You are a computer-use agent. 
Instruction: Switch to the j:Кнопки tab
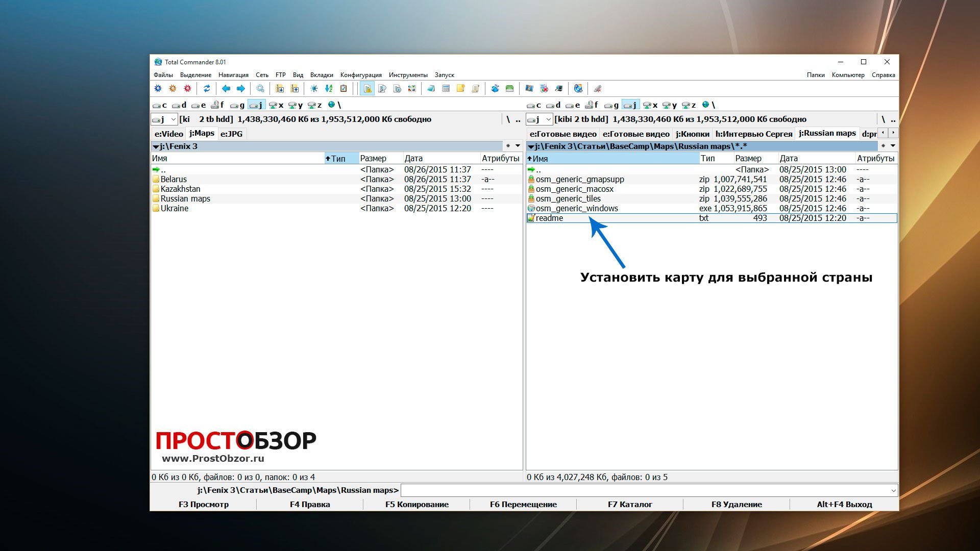[692, 134]
